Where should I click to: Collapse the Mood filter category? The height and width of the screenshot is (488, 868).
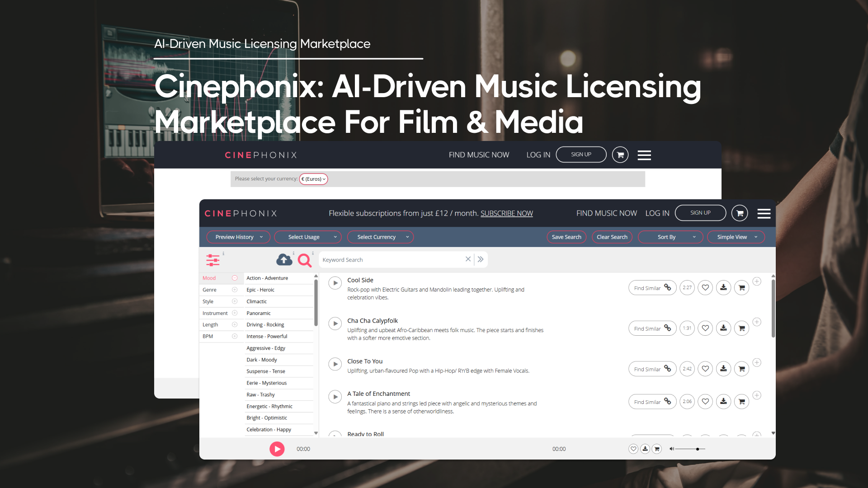[235, 278]
